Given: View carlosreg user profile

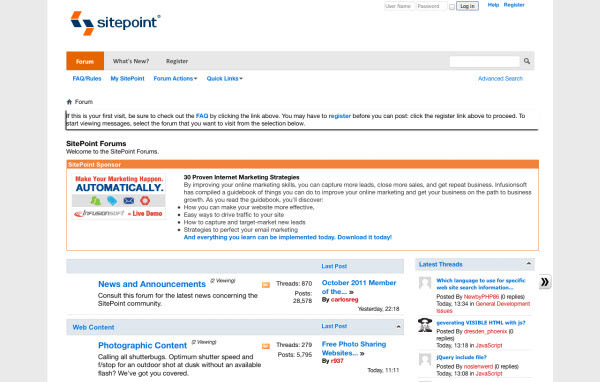Looking at the screenshot, I should pos(344,300).
